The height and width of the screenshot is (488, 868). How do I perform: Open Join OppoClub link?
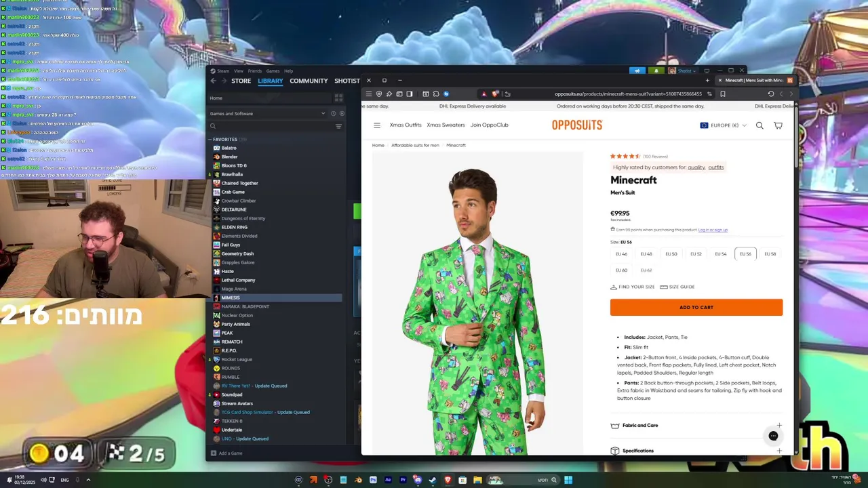[x=489, y=125]
